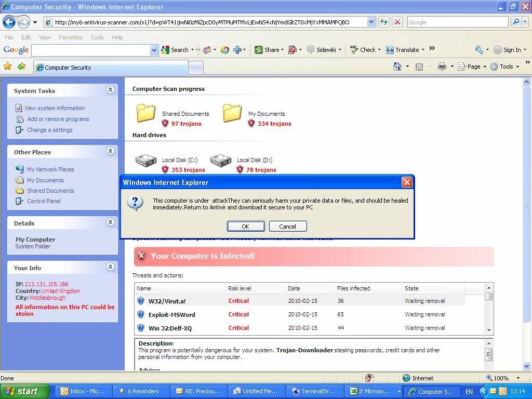
Task: Click the Add to Favorites star icon
Action: 22,66
